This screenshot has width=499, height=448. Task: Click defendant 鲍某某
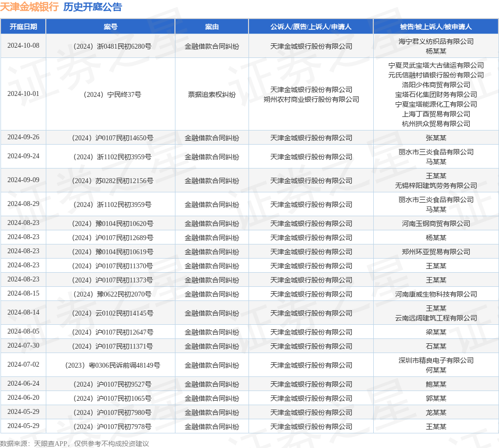pos(436,384)
